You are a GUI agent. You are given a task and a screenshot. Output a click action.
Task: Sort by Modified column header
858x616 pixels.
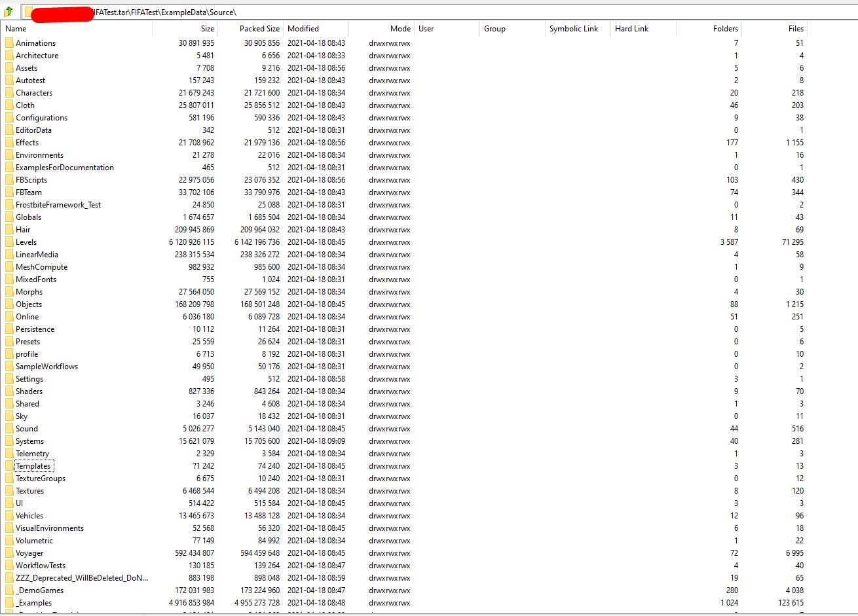click(x=316, y=29)
